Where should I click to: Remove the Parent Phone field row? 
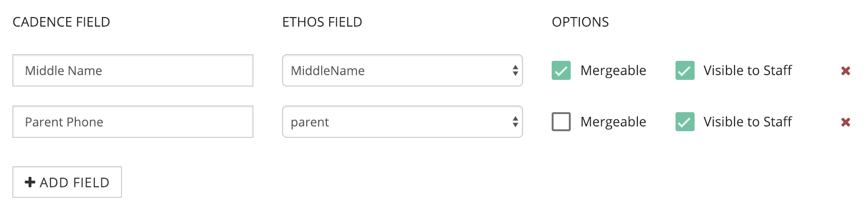click(846, 122)
